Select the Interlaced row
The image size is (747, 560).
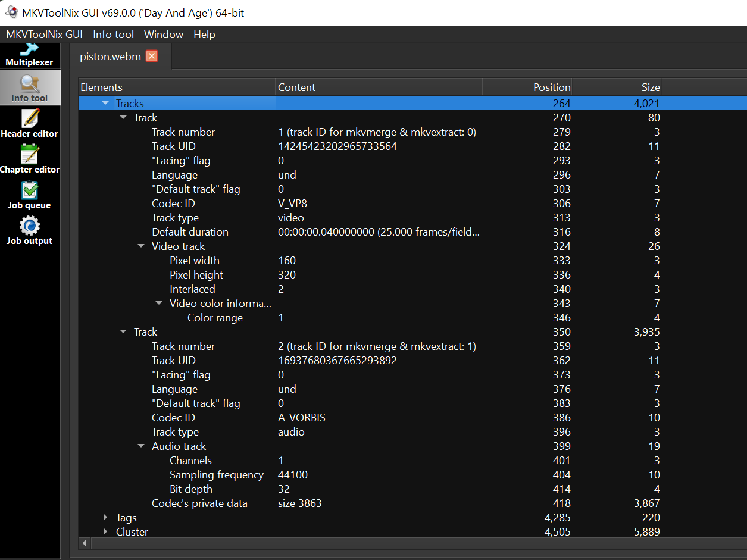click(412, 289)
